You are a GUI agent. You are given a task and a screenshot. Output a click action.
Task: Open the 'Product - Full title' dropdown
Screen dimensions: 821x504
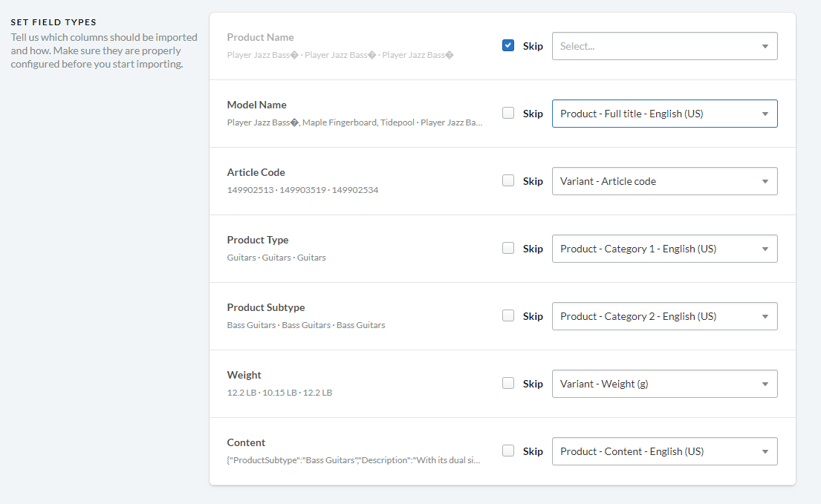click(664, 114)
